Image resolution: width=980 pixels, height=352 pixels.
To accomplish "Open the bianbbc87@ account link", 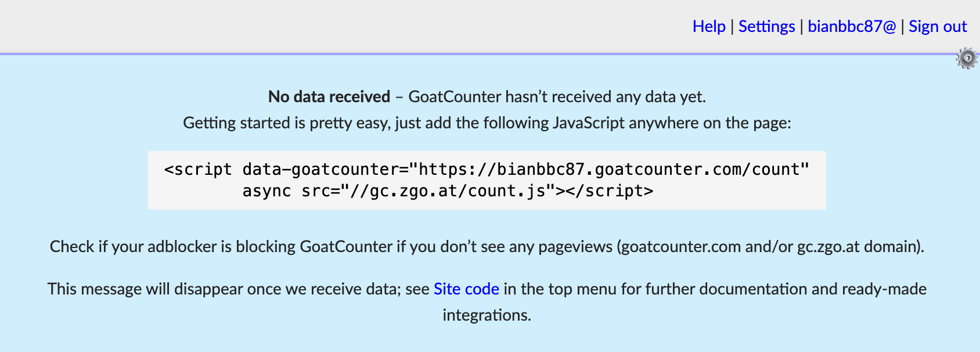I will 852,27.
